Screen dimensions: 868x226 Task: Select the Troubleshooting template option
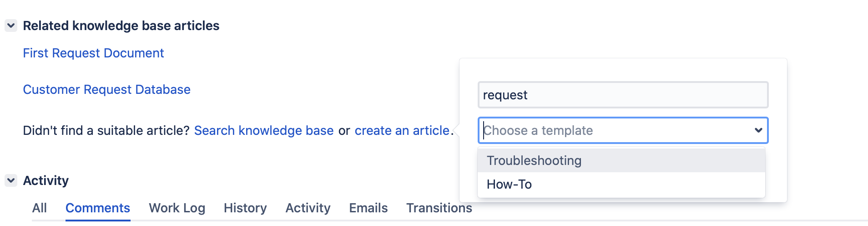(x=621, y=160)
